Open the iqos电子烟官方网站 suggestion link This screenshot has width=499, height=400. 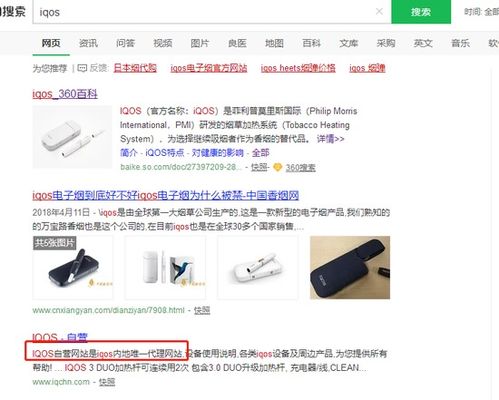[x=209, y=68]
